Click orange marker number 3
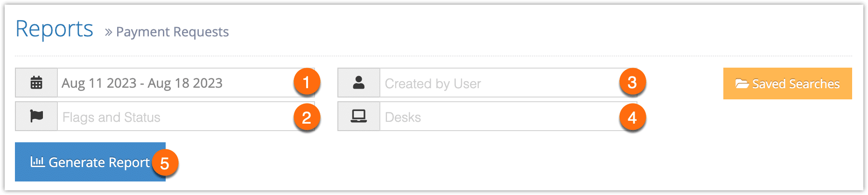Image resolution: width=868 pixels, height=195 pixels. [x=632, y=82]
